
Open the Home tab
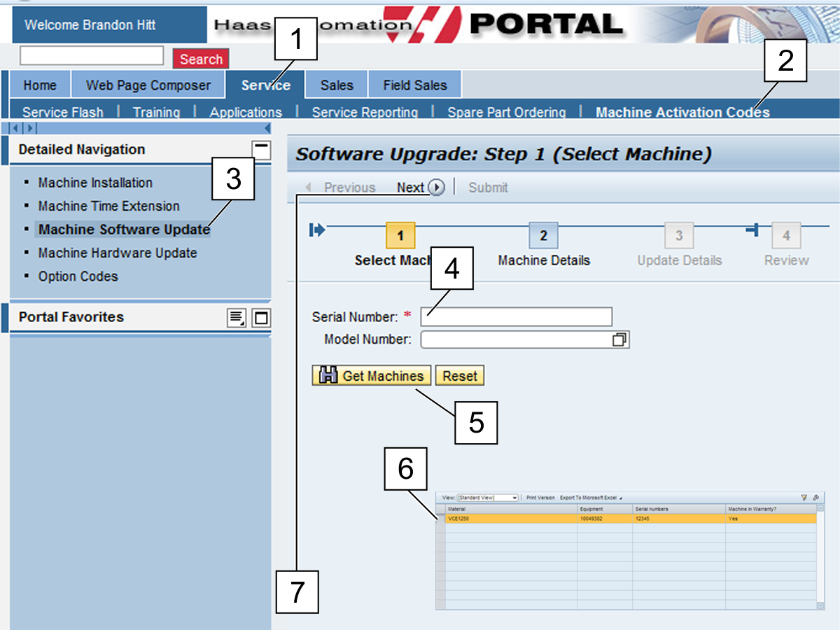coord(40,85)
